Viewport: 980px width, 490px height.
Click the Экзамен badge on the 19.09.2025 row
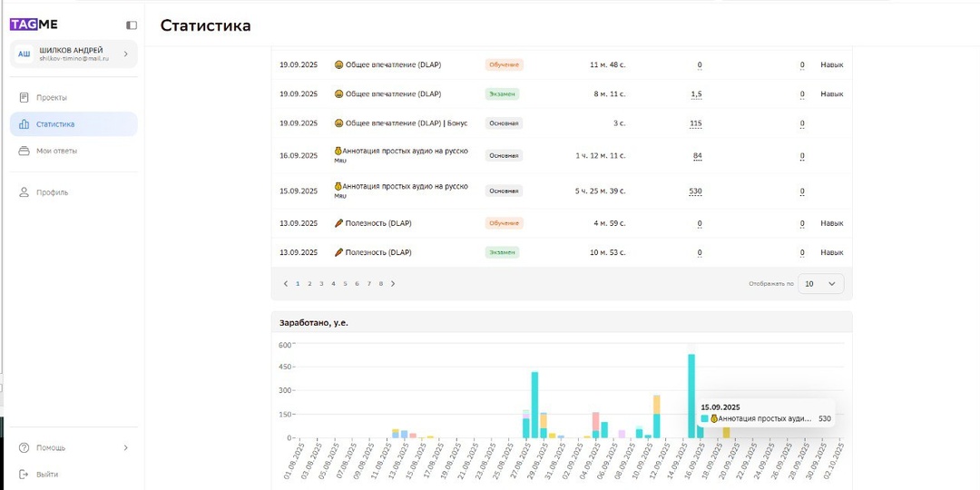[502, 94]
